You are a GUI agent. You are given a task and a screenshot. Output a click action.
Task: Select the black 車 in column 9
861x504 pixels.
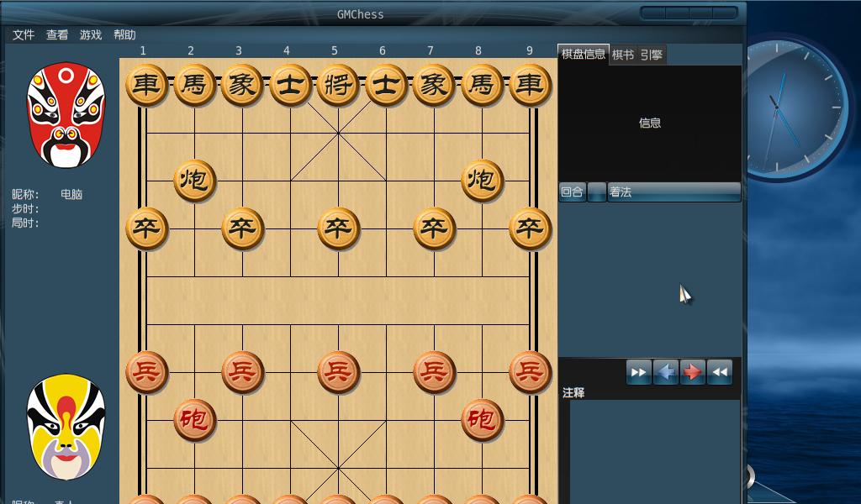click(x=530, y=85)
